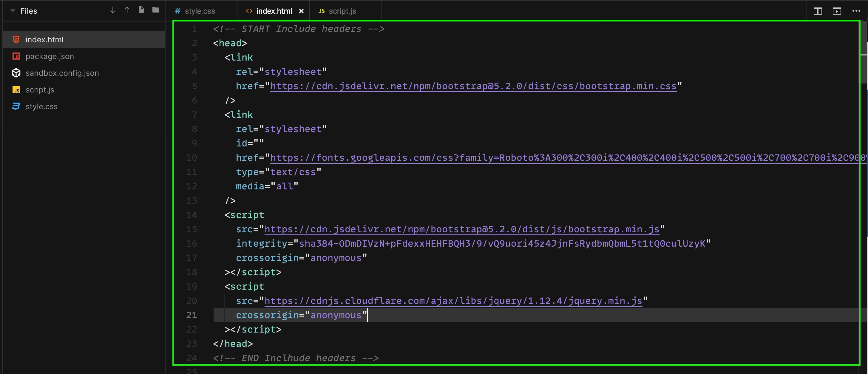Screen dimensions: 868x374
Task: Open the jquery.min.js cloudflare link
Action: (453, 301)
